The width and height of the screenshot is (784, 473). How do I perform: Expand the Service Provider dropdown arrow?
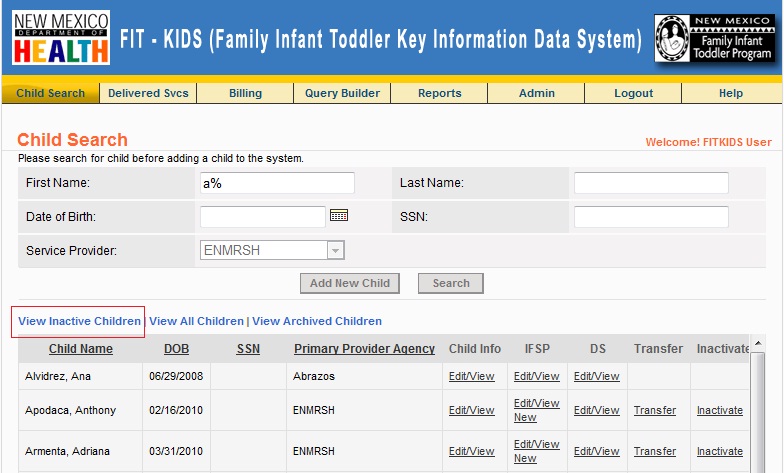[336, 250]
